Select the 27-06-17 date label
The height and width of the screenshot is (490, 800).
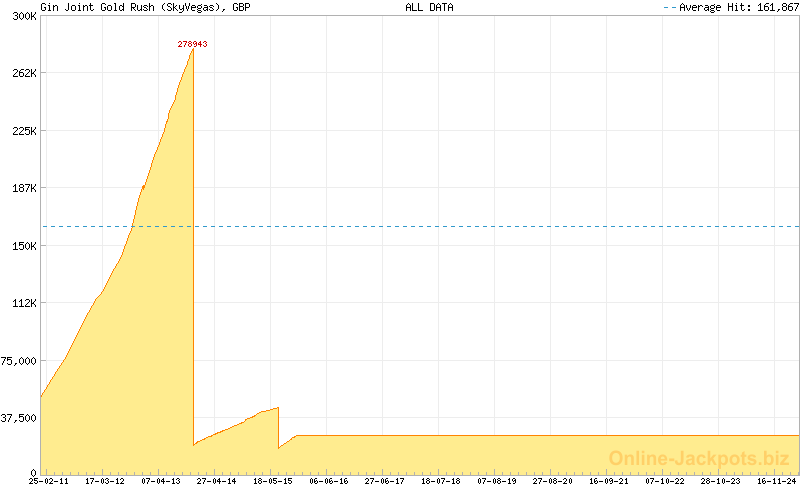pyautogui.click(x=384, y=481)
